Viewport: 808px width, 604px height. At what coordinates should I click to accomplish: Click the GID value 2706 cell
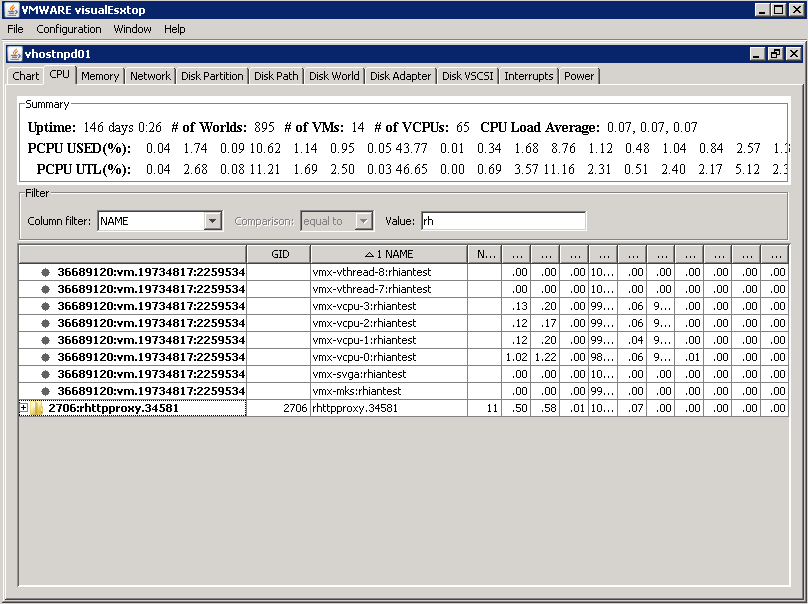click(279, 408)
